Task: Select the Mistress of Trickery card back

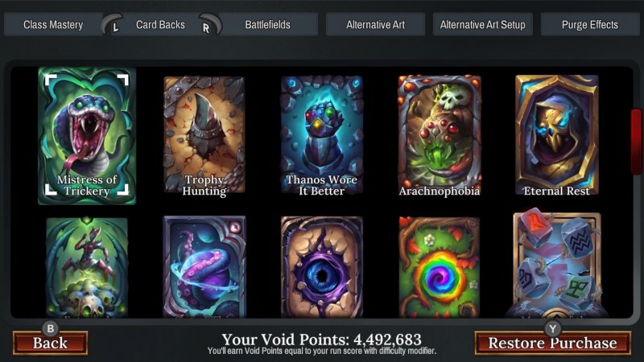Action: point(87,136)
